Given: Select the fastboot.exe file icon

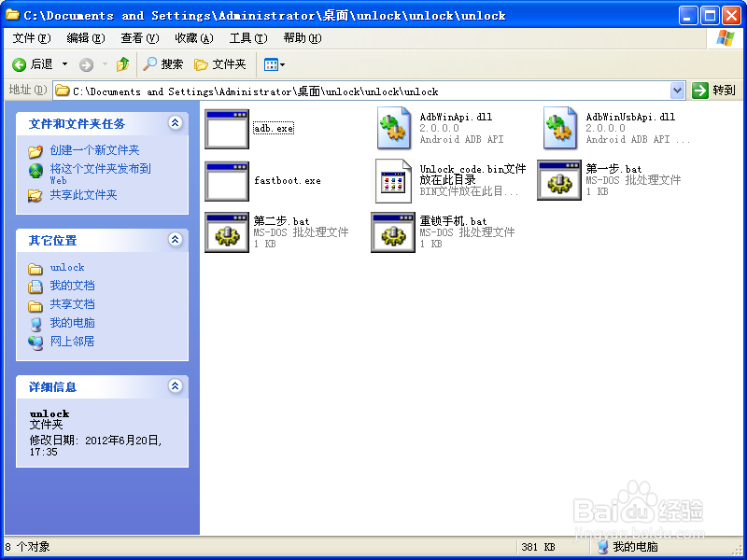Looking at the screenshot, I should [227, 181].
